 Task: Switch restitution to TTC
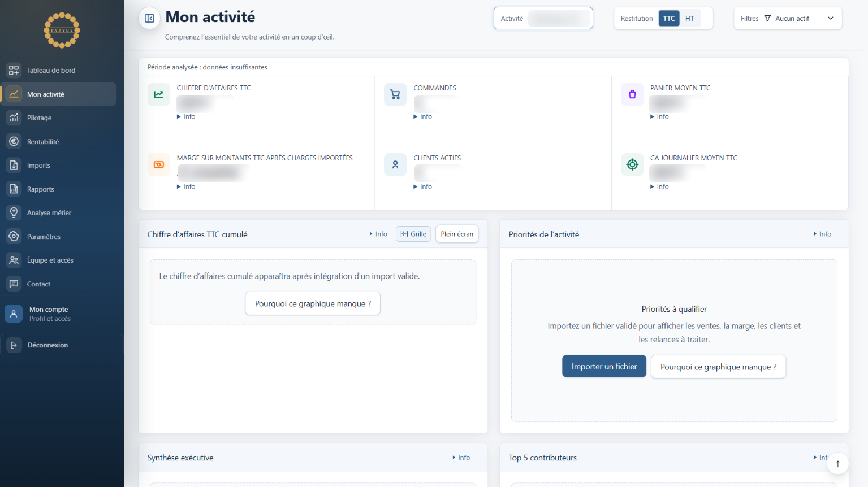point(669,18)
